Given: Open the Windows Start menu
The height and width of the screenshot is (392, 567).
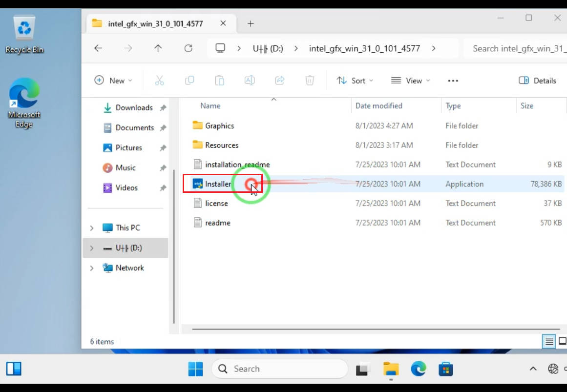Looking at the screenshot, I should click(195, 369).
